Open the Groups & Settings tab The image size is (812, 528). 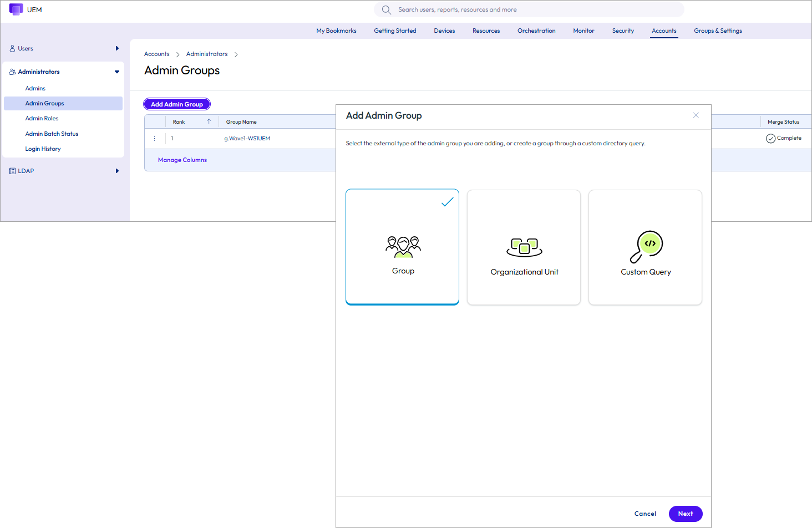[718, 31]
